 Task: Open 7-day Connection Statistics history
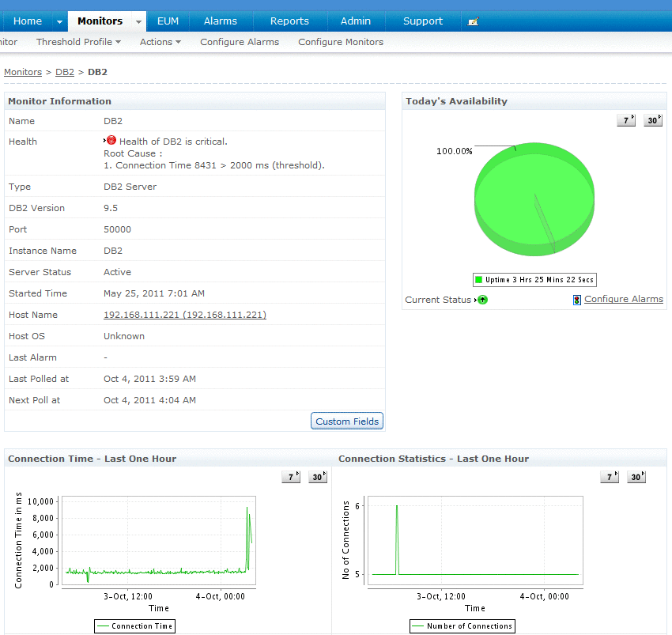click(610, 477)
